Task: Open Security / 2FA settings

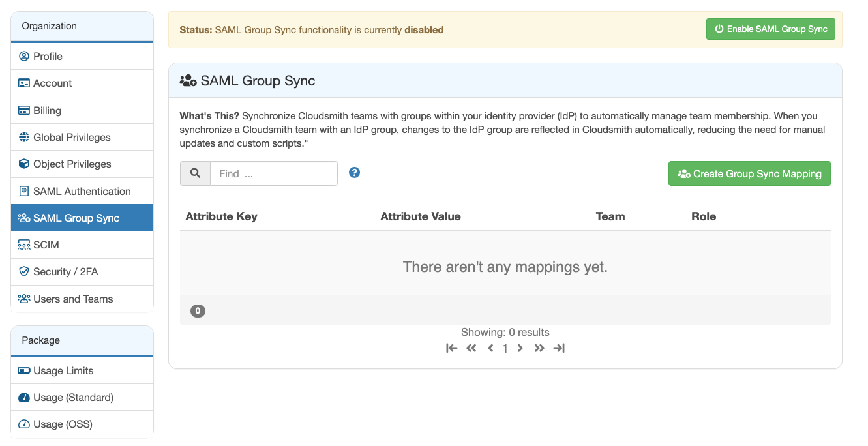Action: 65,272
